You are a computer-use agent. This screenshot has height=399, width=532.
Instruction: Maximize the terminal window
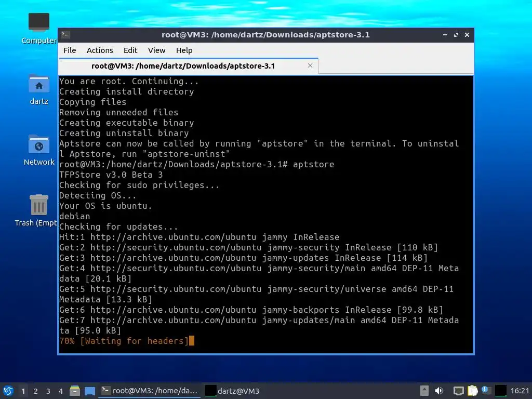click(x=456, y=35)
